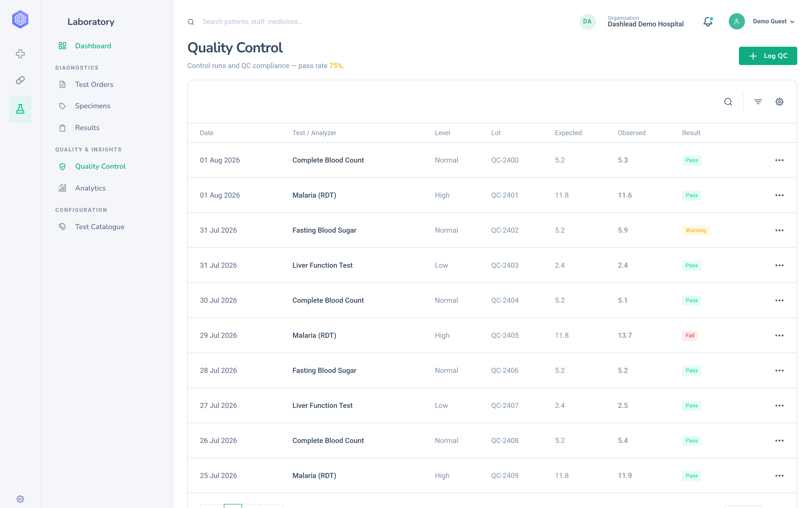
Task: Sort by Observed column header
Action: click(x=631, y=133)
